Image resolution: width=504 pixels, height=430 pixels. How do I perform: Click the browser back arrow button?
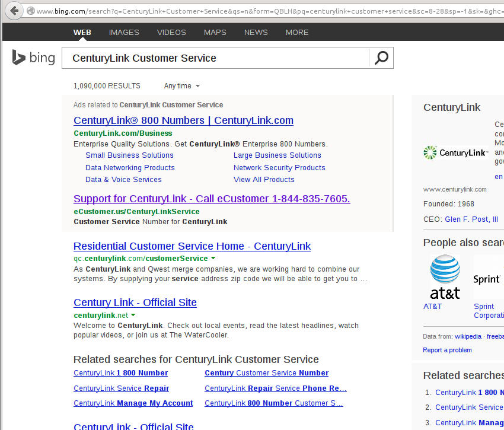[14, 11]
